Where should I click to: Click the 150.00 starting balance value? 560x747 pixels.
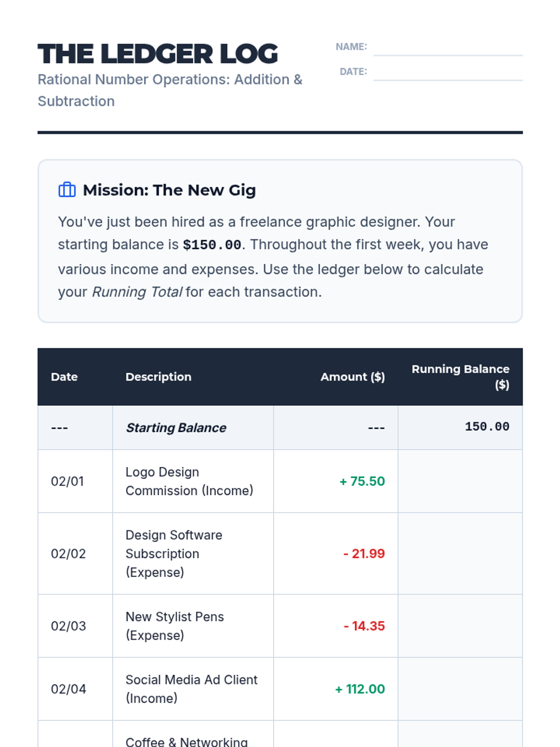coord(487,427)
